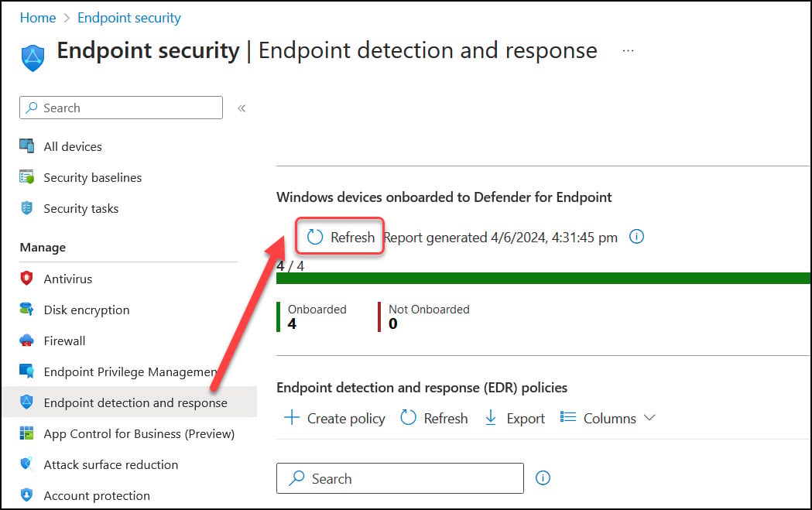The width and height of the screenshot is (812, 510).
Task: Collapse the sidebar with double chevron
Action: (242, 108)
